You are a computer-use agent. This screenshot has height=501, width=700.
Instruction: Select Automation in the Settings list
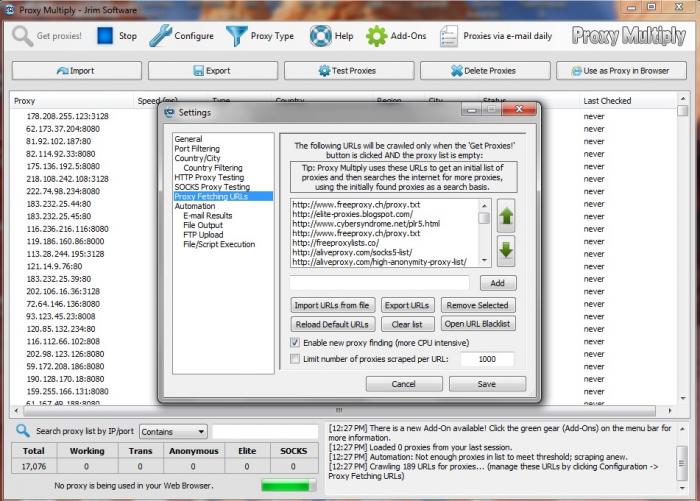point(195,206)
